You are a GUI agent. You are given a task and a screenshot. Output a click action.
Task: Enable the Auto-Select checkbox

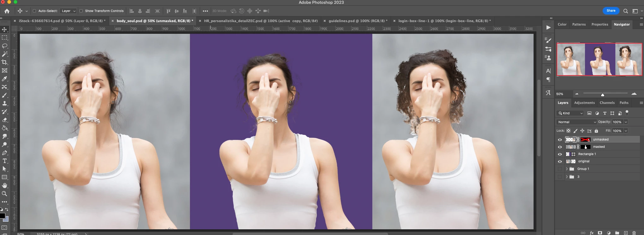click(34, 11)
